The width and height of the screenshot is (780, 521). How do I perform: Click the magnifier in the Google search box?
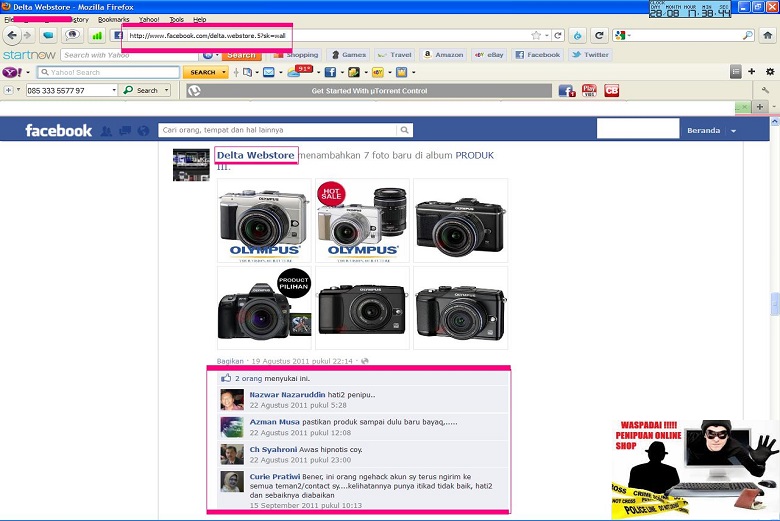pos(747,35)
